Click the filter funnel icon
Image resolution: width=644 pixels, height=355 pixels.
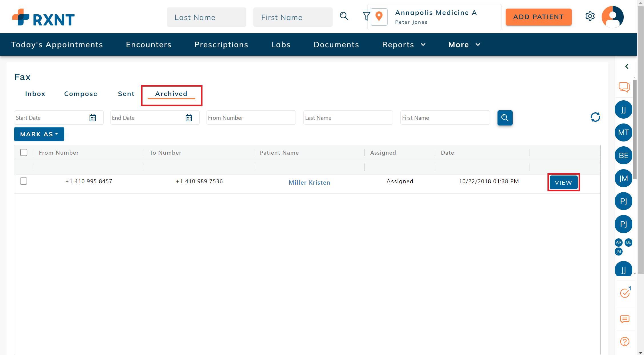366,16
